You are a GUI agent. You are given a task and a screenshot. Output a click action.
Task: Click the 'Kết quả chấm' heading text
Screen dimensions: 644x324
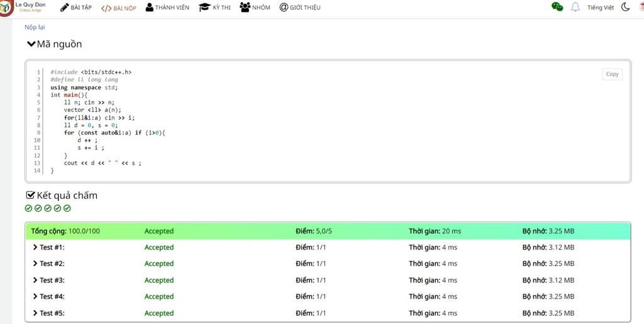pos(67,196)
